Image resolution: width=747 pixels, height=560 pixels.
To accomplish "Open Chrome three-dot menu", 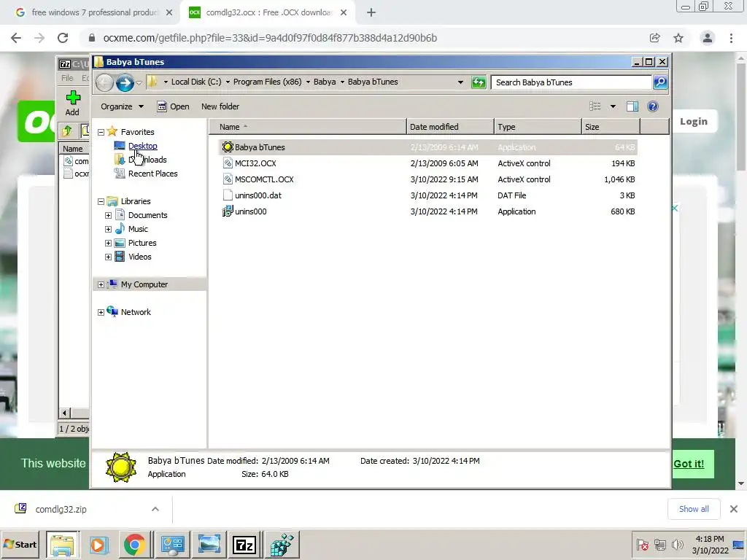I will pyautogui.click(x=731, y=38).
